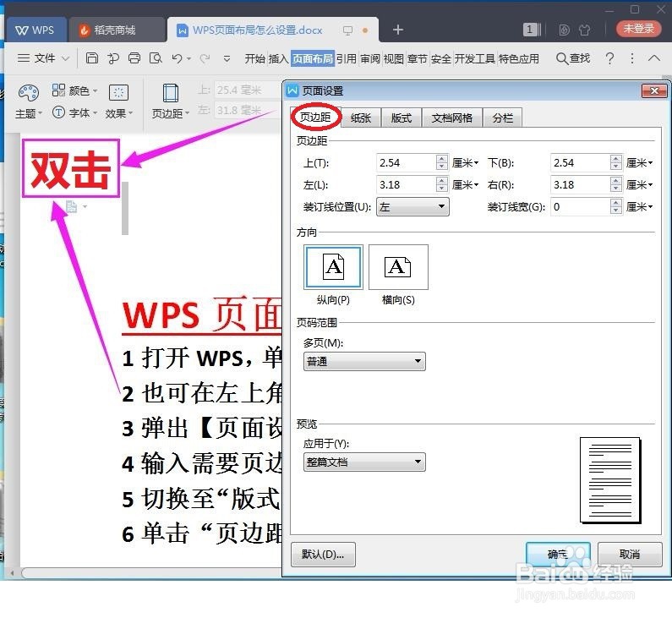Screen dimensions: 672x618
Task: Open the 视图 ribbon tab
Action: (394, 58)
